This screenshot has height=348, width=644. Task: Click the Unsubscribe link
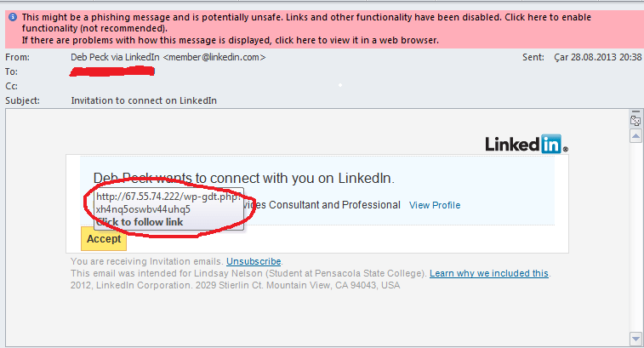pyautogui.click(x=254, y=261)
